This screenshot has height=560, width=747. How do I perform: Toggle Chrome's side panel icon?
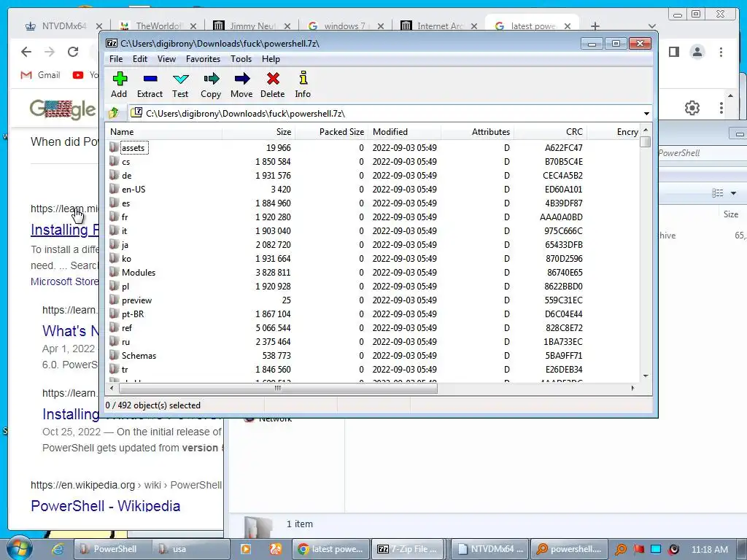(x=673, y=52)
